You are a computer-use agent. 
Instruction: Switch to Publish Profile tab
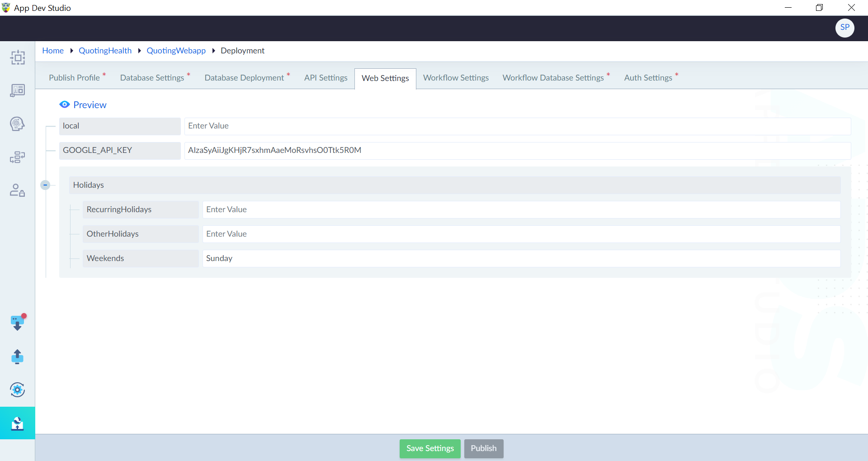click(x=74, y=78)
